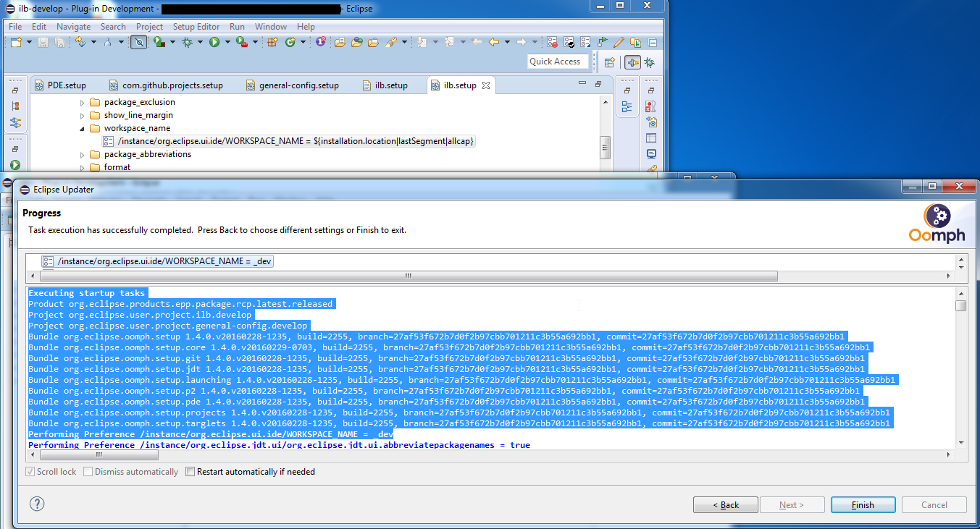
Task: Click the New Java Package icon
Action: [x=272, y=42]
